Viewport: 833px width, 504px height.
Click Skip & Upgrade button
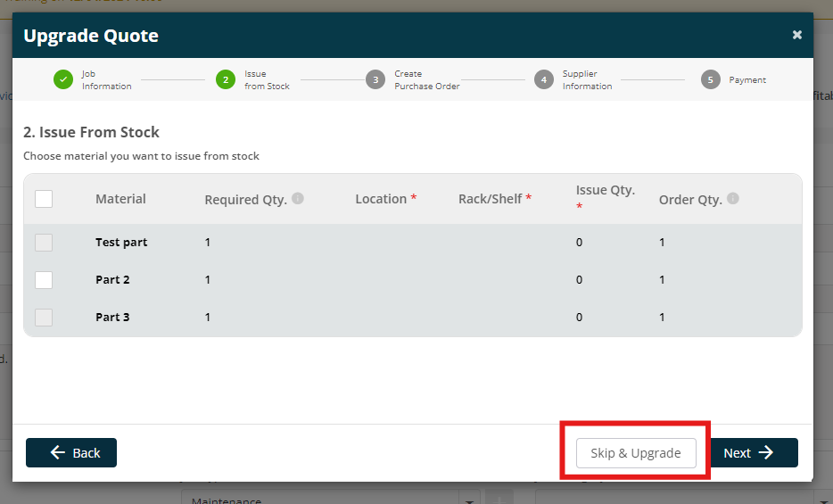tap(636, 453)
